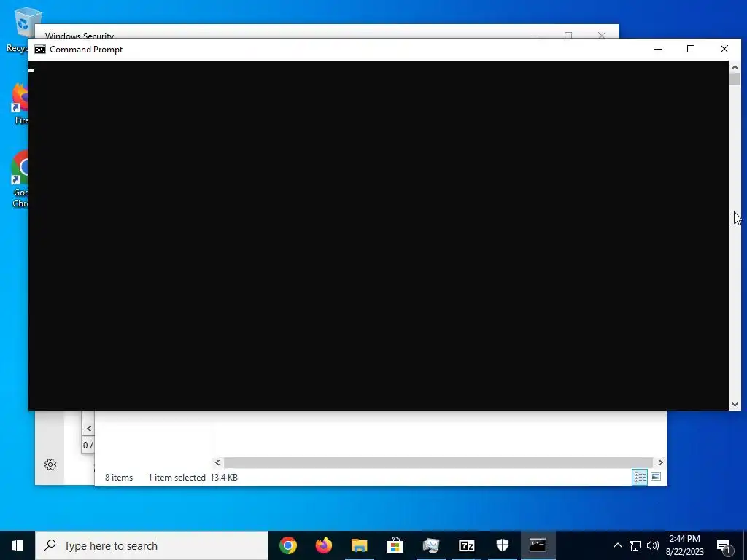This screenshot has height=560, width=747.
Task: Click Command Prompt taskbar icon
Action: pyautogui.click(x=538, y=545)
